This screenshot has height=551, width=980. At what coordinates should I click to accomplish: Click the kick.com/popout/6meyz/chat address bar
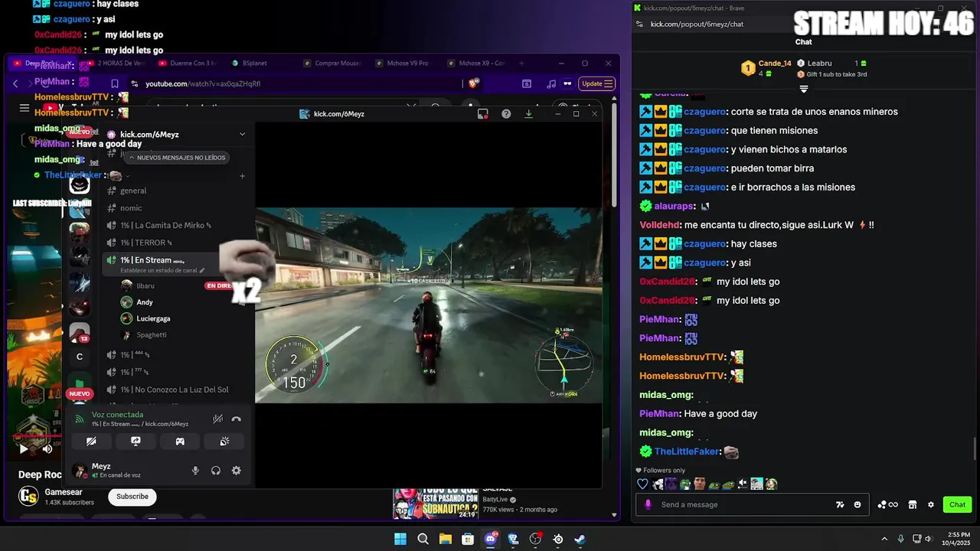(x=697, y=24)
